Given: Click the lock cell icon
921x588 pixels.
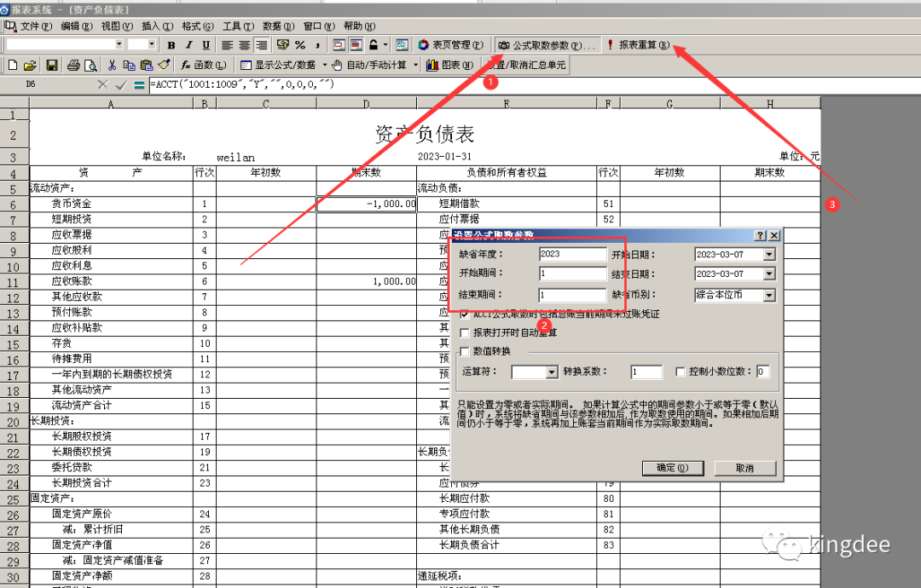Looking at the screenshot, I should 373,45.
